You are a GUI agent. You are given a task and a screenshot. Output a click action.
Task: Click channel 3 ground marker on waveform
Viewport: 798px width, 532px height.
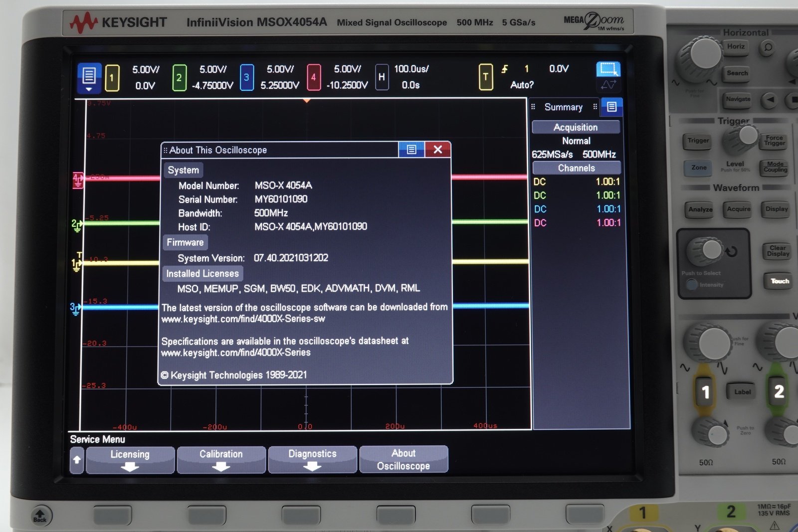tap(75, 309)
